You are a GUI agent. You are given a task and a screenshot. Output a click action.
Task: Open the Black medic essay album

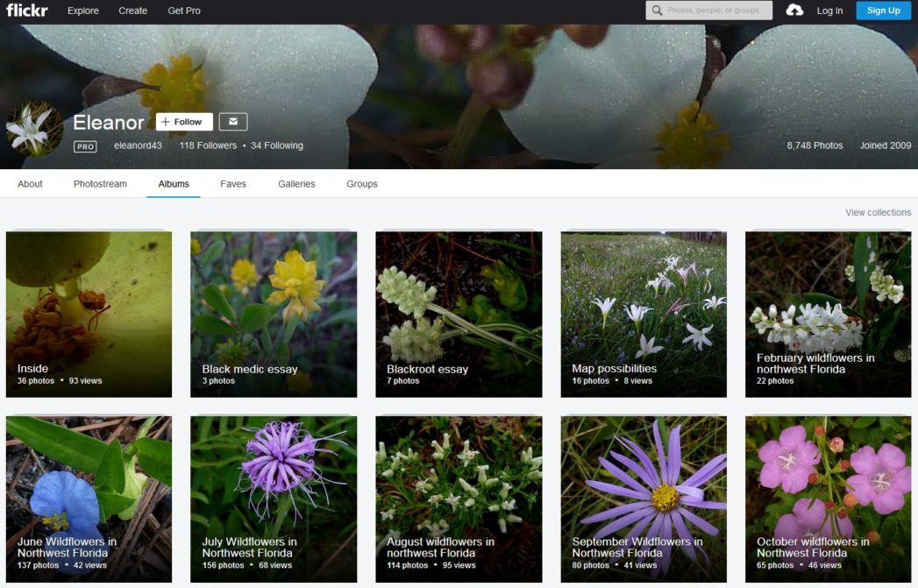coord(274,315)
